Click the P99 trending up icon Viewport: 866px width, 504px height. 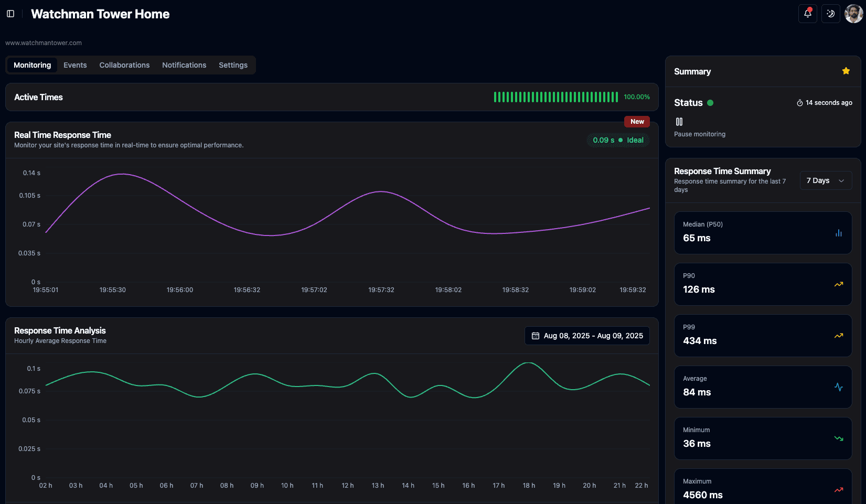tap(838, 336)
